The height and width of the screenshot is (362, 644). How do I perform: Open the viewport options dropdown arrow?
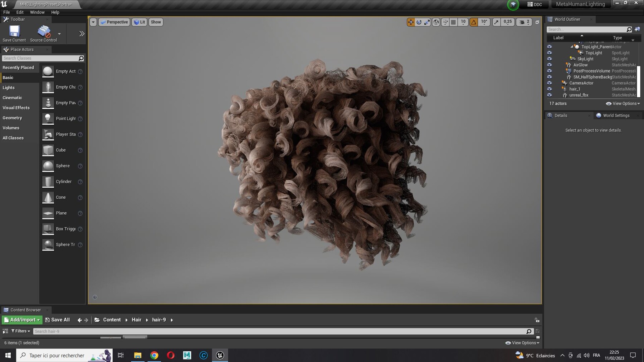[x=93, y=22]
